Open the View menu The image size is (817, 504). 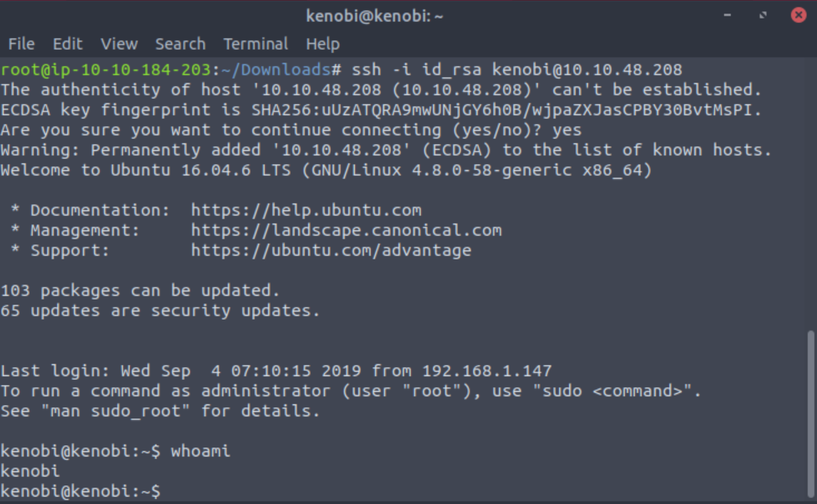(x=119, y=44)
